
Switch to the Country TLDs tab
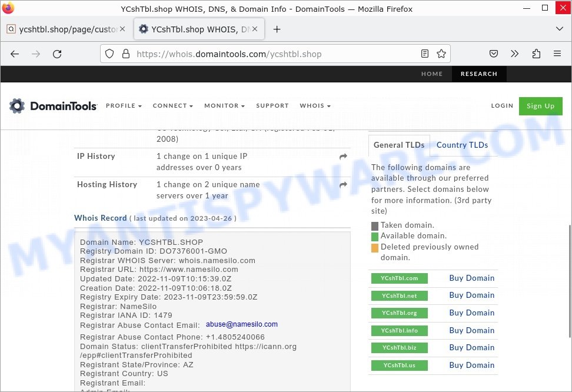pos(462,145)
